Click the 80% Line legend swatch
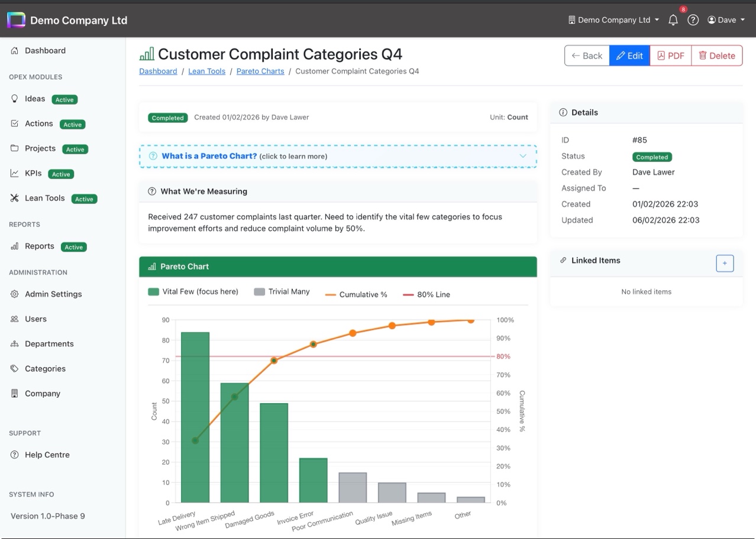Screen dimensions: 756x539 pyautogui.click(x=408, y=294)
